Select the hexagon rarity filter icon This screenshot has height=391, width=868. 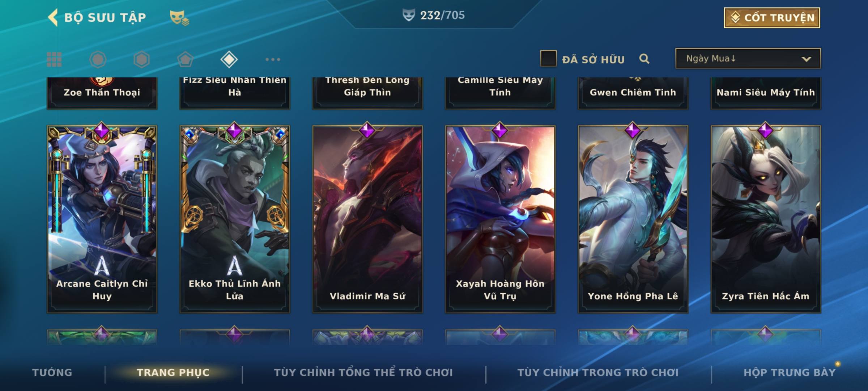point(141,59)
